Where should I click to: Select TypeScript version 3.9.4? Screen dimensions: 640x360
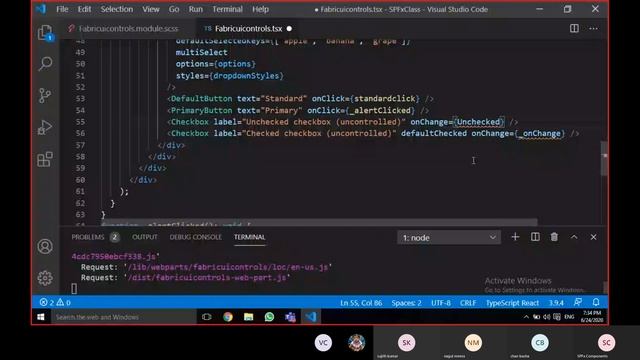[556, 303]
